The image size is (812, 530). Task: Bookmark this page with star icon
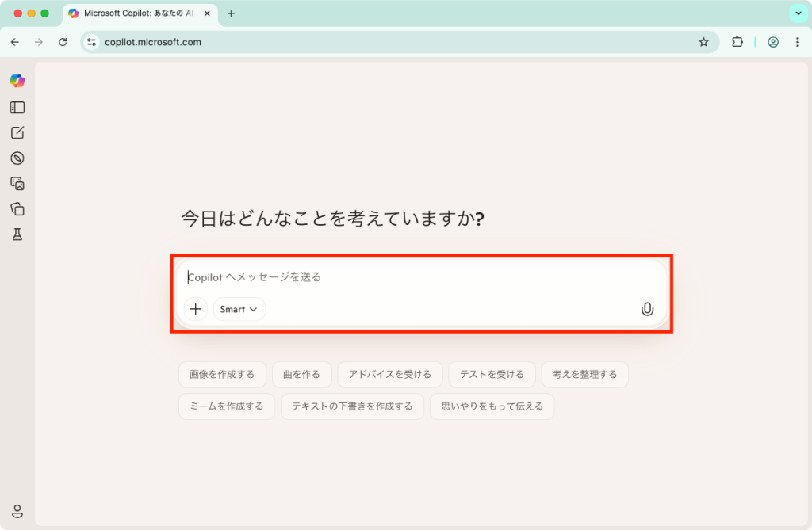click(x=703, y=42)
